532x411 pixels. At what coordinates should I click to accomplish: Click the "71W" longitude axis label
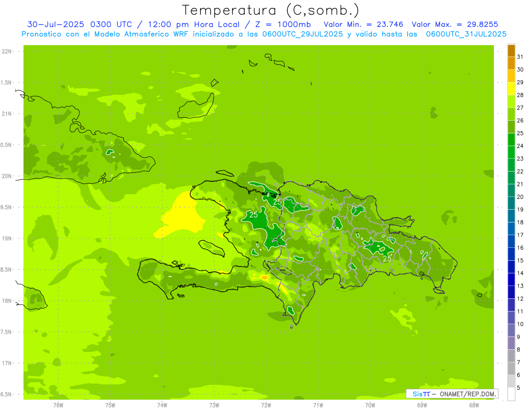pyautogui.click(x=318, y=405)
